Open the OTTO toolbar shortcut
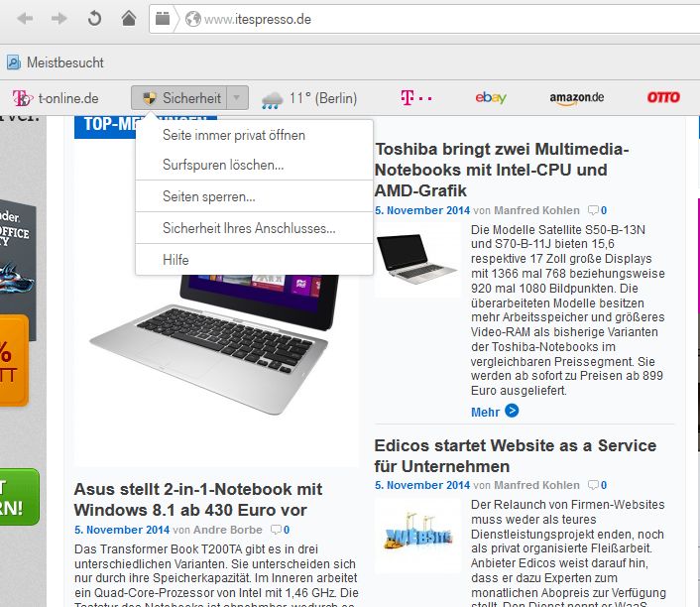This screenshot has height=607, width=700. [663, 97]
